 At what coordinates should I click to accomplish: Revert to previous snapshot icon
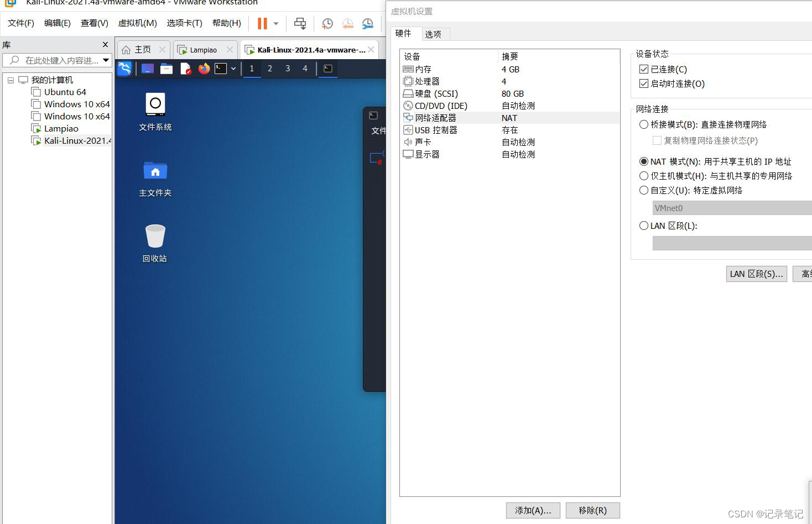pos(347,23)
